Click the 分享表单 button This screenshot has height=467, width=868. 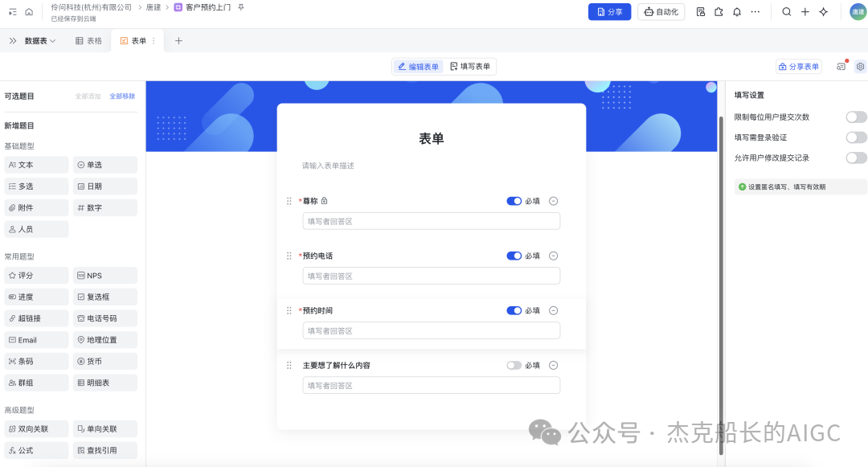coord(799,67)
